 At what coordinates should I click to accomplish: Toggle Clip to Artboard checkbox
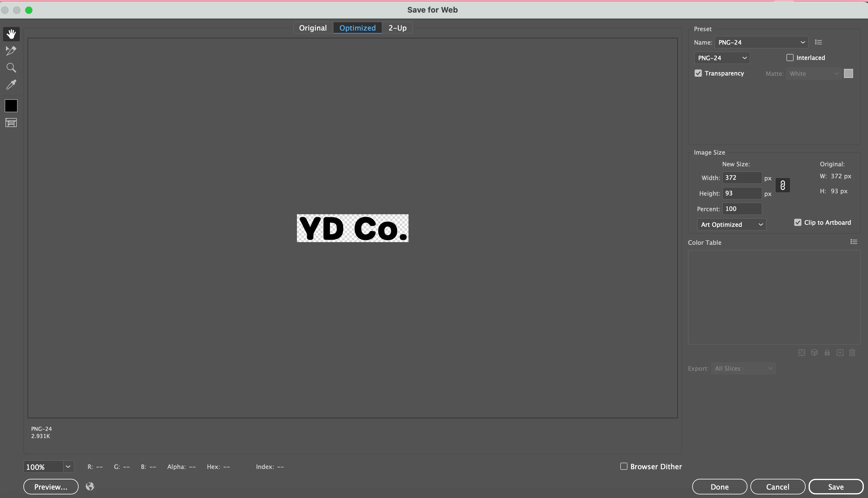click(798, 223)
